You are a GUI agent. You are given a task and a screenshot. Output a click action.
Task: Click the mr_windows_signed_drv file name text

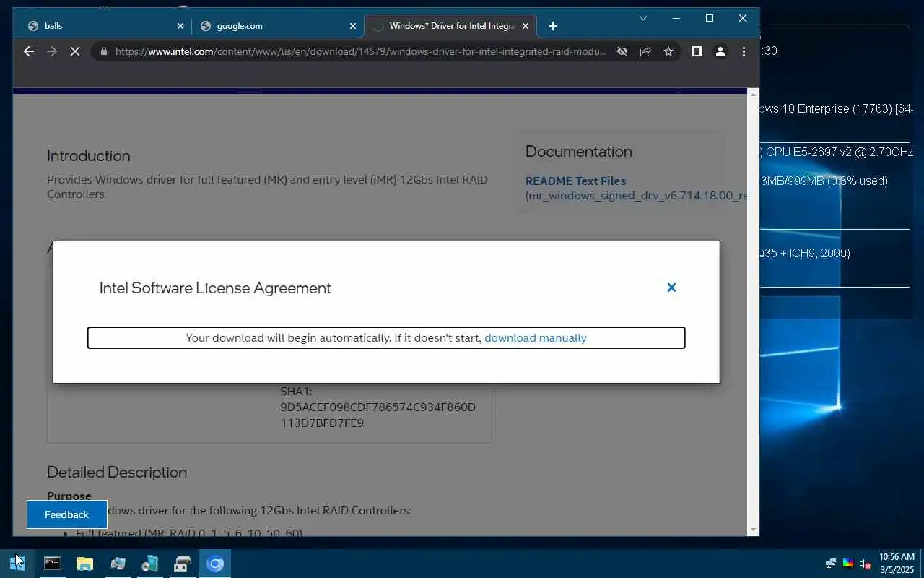pos(637,196)
